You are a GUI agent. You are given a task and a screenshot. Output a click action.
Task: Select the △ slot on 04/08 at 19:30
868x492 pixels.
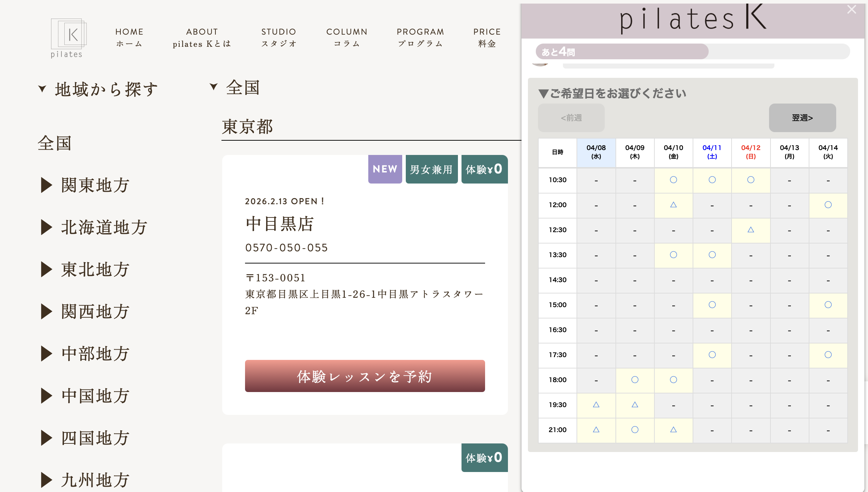(x=595, y=405)
